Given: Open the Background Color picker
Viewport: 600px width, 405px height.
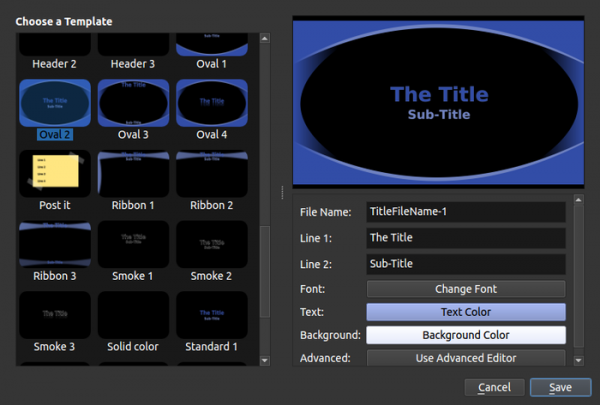Looking at the screenshot, I should coord(465,335).
